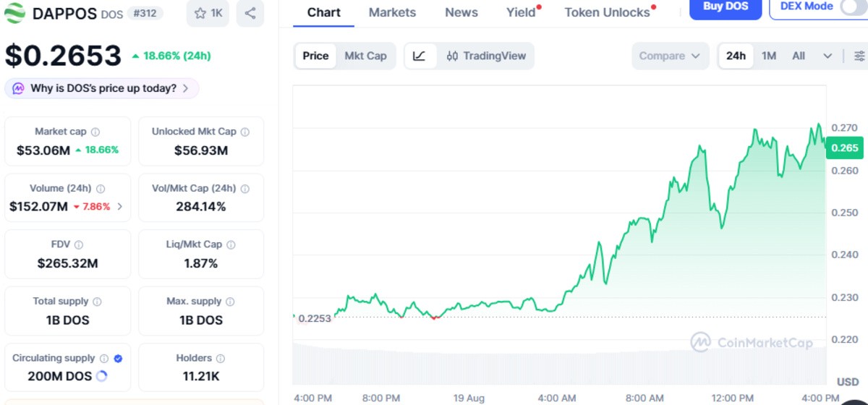This screenshot has height=405, width=868.
Task: Click the Buy DOS button
Action: (726, 7)
